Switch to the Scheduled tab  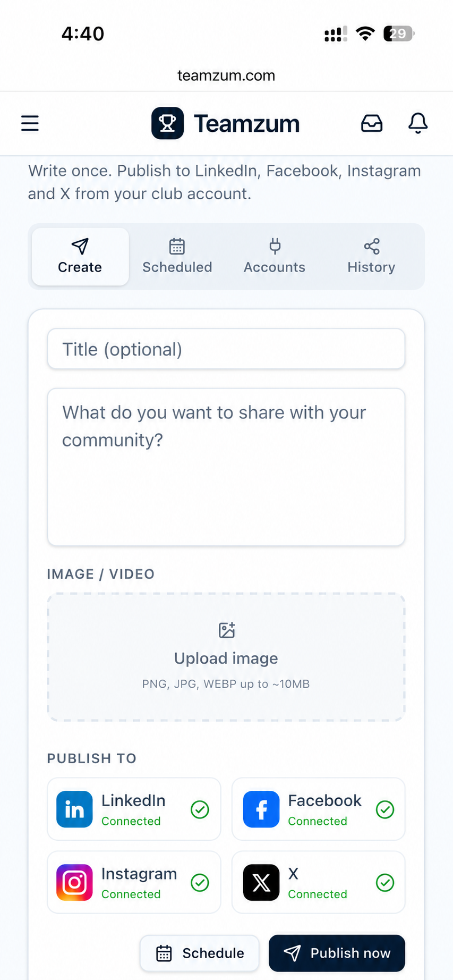coord(177,257)
